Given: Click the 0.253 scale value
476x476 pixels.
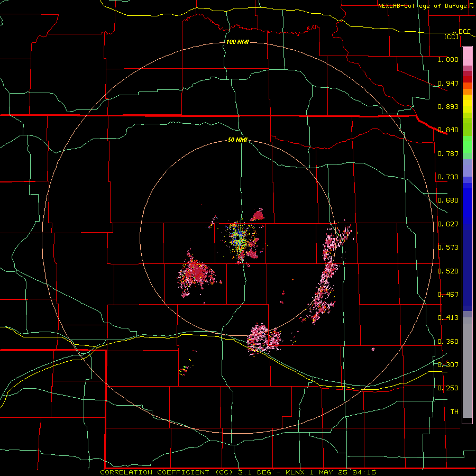Looking at the screenshot, I should [448, 388].
